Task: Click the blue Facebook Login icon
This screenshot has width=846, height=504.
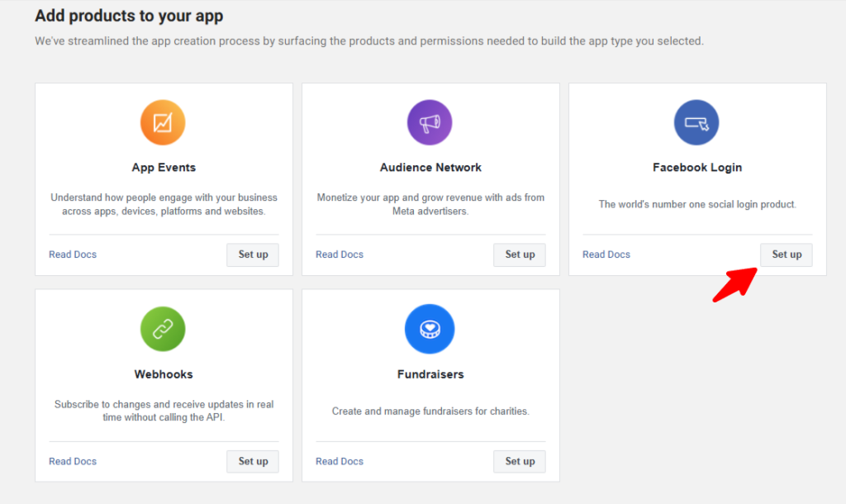Action: coord(696,123)
